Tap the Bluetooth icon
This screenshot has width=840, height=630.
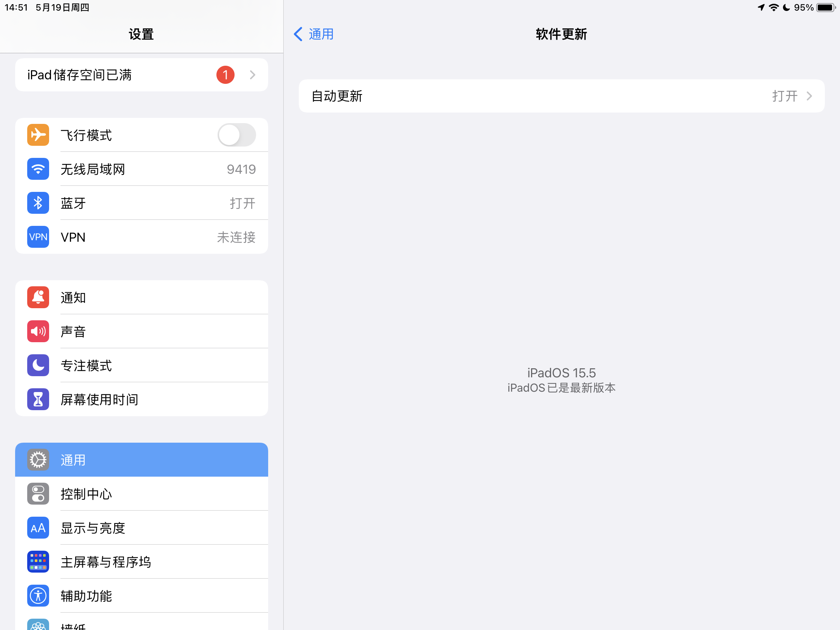pyautogui.click(x=38, y=203)
